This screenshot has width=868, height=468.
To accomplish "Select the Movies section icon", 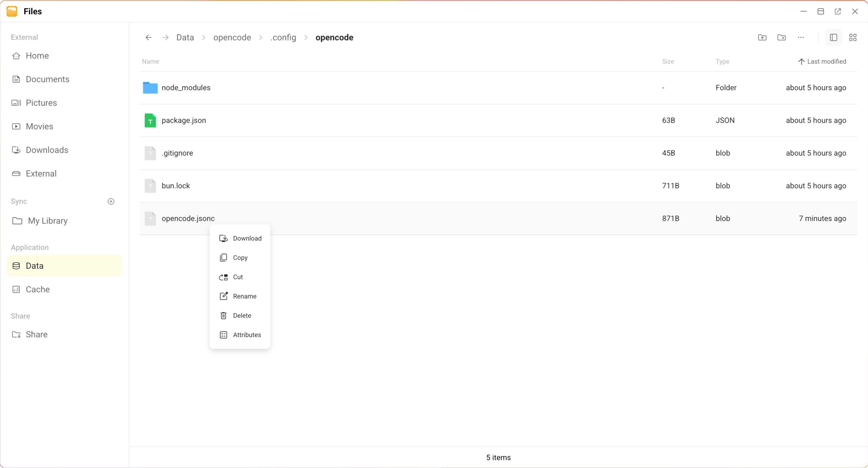I will point(16,126).
